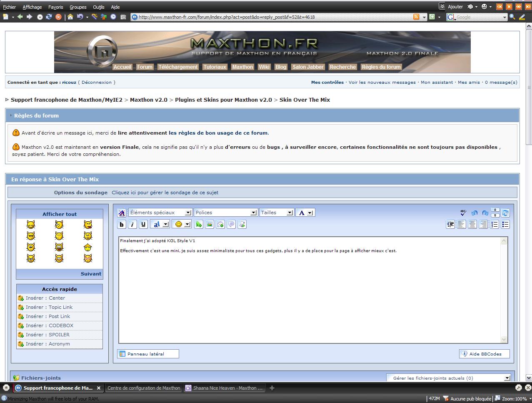Open the Fichier menu
Viewport: 532px width, 403px height.
[x=9, y=7]
